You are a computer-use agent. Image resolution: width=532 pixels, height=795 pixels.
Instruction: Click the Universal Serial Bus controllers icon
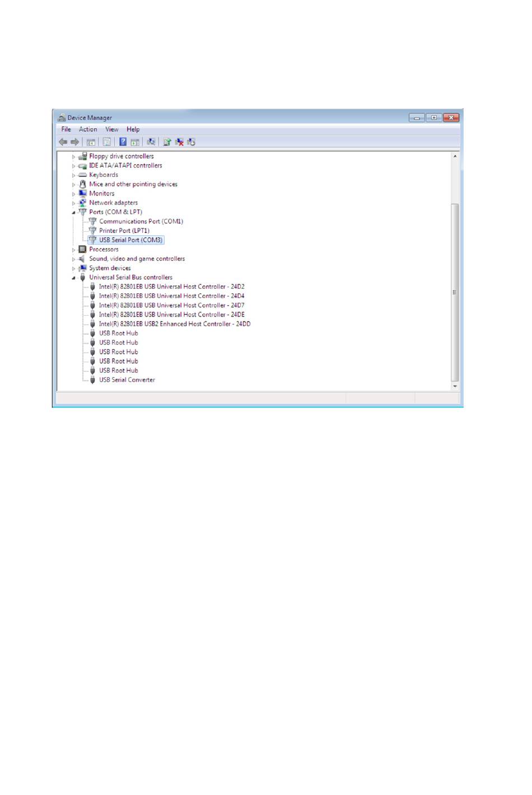(x=83, y=277)
